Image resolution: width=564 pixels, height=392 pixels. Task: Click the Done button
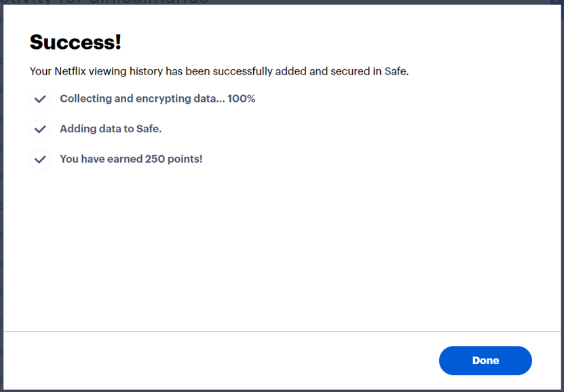tap(485, 361)
